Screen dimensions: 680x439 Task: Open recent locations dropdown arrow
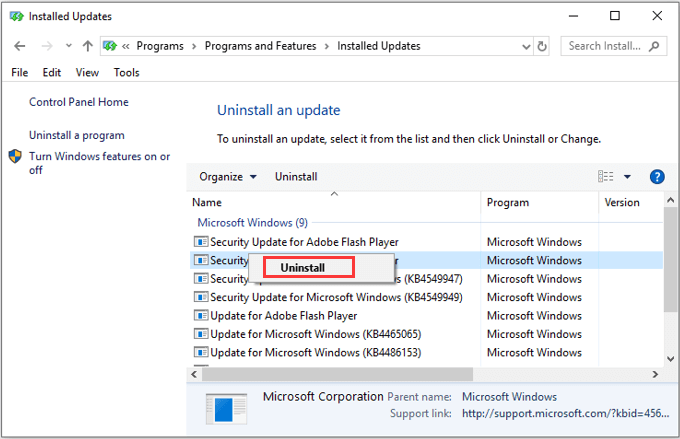coord(69,46)
